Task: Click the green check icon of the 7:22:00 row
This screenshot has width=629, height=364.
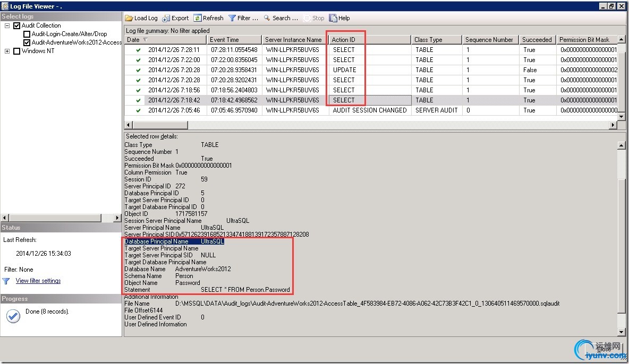Action: tap(138, 60)
